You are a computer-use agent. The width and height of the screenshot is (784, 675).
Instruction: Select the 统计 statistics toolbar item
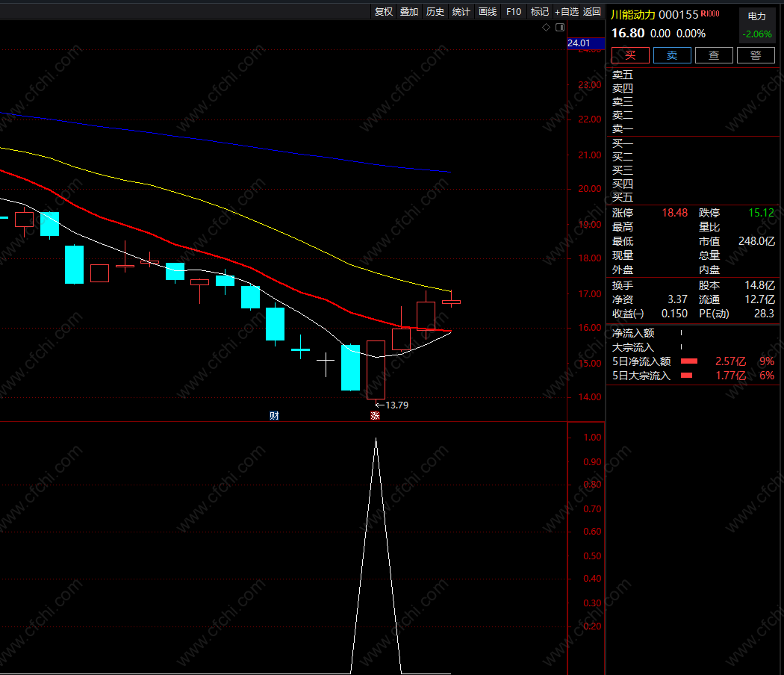click(461, 11)
